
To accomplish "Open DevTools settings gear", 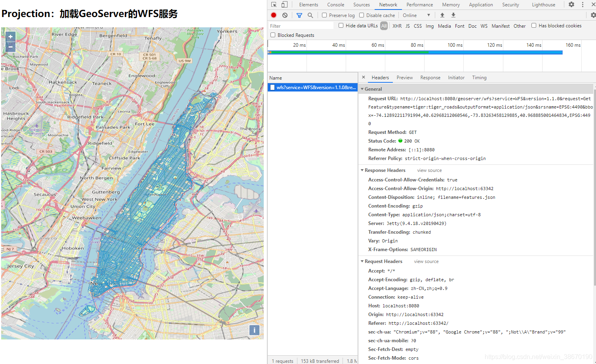I will coord(571,4).
